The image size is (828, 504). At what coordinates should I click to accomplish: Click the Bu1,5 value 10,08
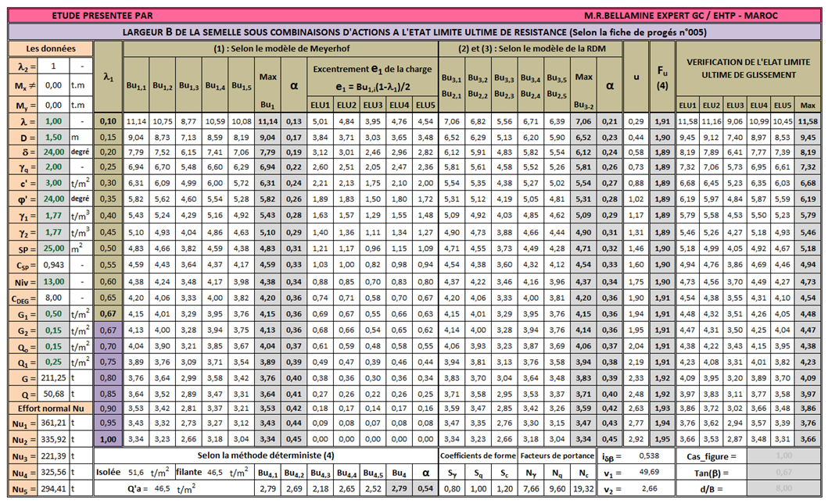click(x=242, y=121)
